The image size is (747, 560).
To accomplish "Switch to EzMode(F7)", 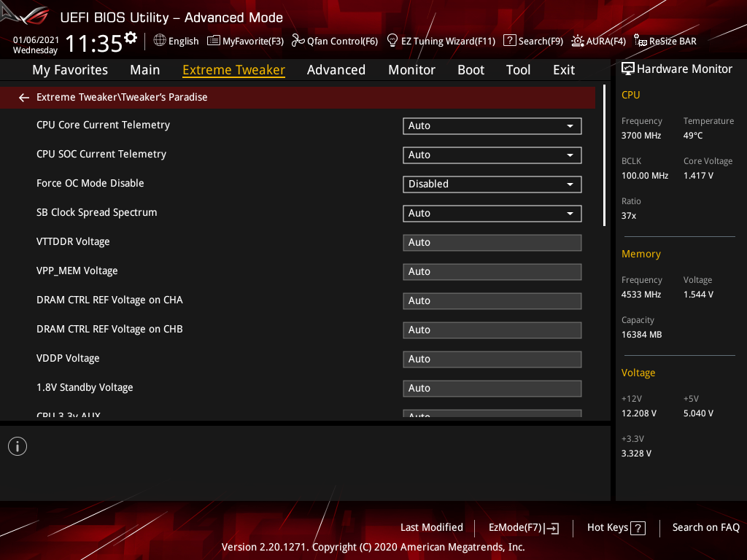I will pyautogui.click(x=524, y=528).
